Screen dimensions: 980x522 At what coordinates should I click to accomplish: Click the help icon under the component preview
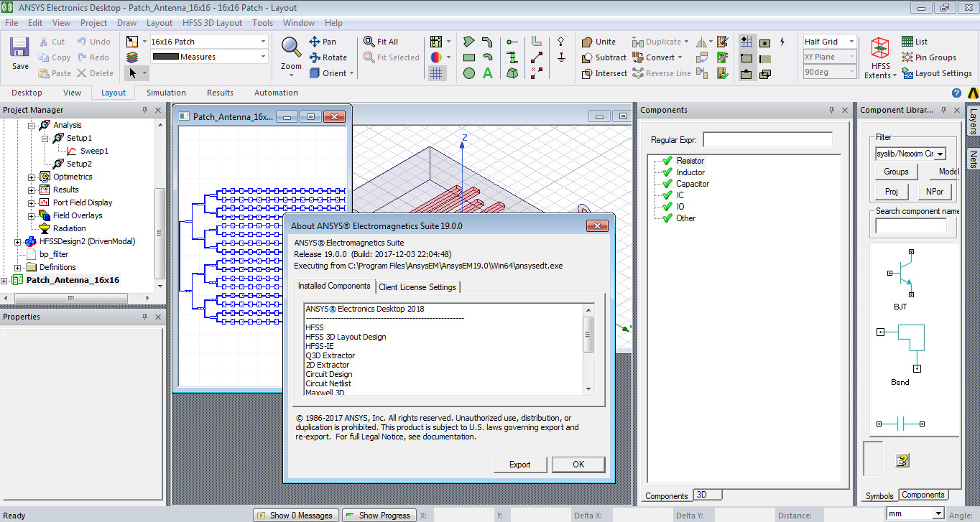tap(903, 460)
